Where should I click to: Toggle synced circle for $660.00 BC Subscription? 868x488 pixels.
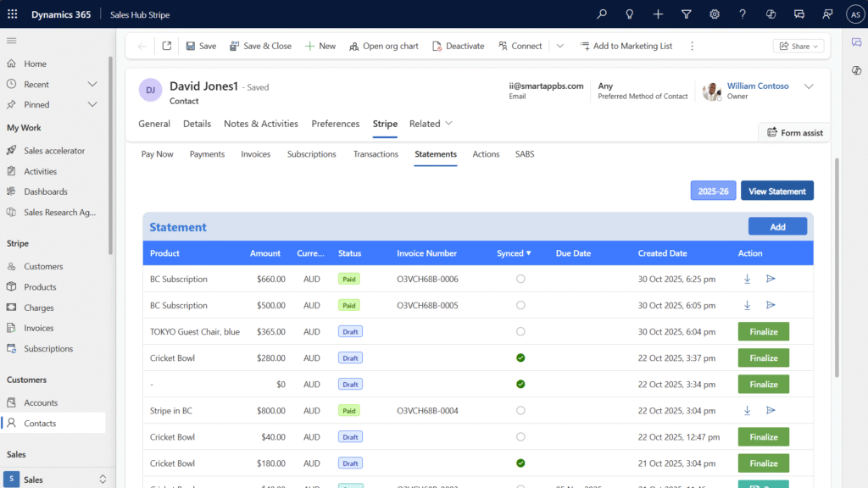pos(520,279)
